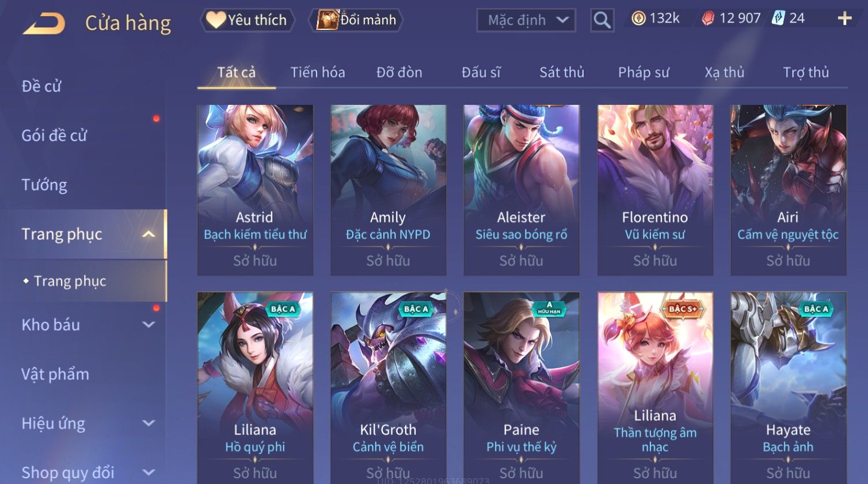The height and width of the screenshot is (484, 868).
Task: Expand the Shop quy đổi section
Action: click(x=149, y=472)
